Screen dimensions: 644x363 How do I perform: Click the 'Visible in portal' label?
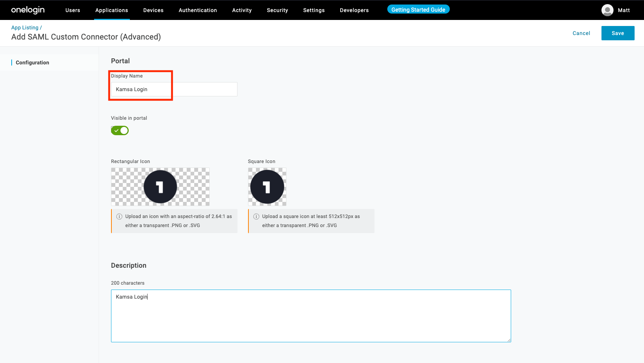(x=129, y=118)
